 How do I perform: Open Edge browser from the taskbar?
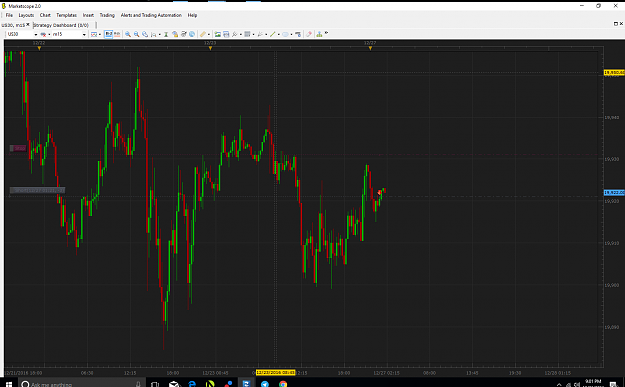click(x=192, y=384)
